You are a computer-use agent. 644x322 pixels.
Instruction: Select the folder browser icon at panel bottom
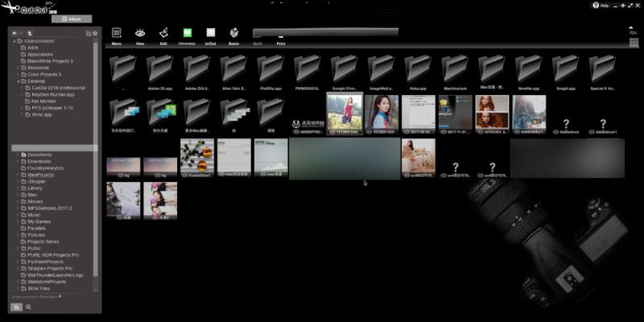coord(16,307)
